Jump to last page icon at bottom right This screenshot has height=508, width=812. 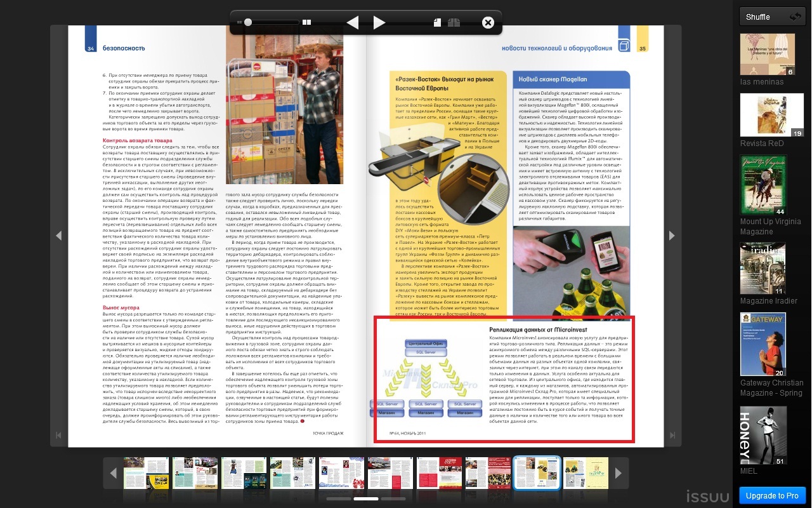click(672, 435)
